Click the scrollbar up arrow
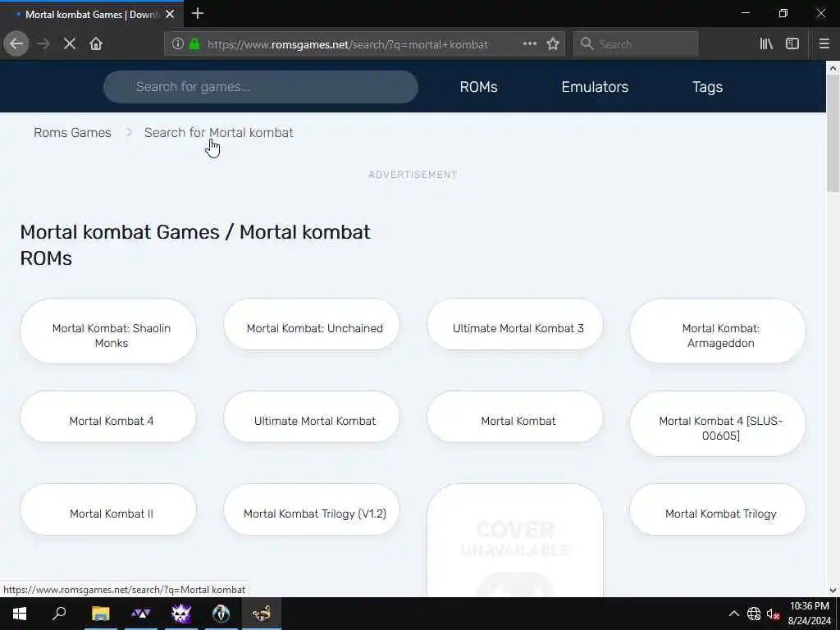The image size is (840, 630). [x=833, y=67]
